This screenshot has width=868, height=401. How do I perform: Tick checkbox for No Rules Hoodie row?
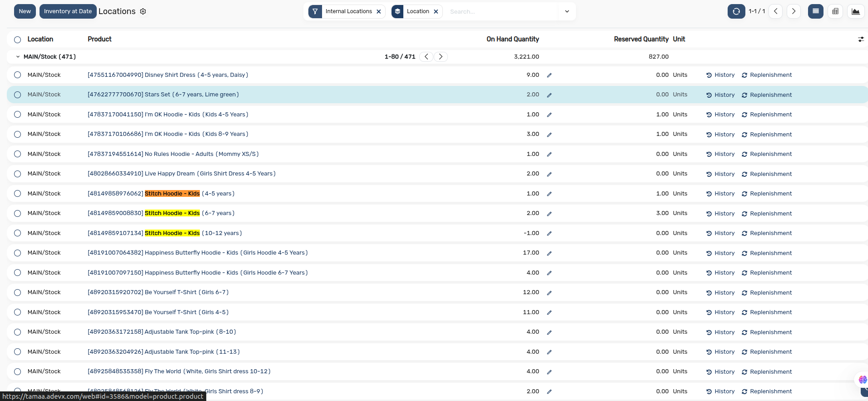click(17, 154)
